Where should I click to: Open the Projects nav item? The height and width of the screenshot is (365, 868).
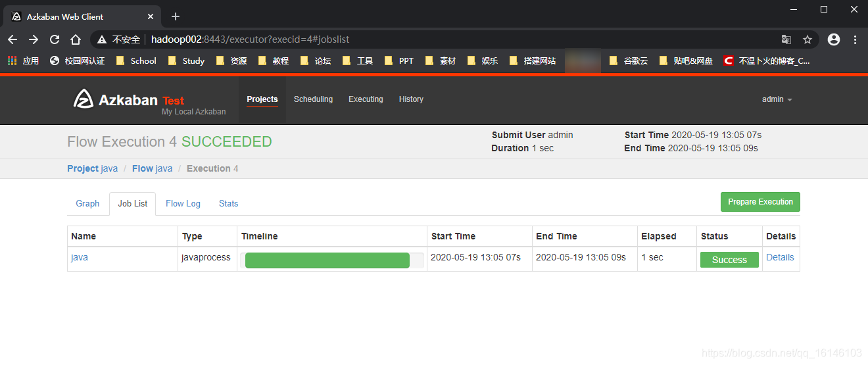pos(262,99)
